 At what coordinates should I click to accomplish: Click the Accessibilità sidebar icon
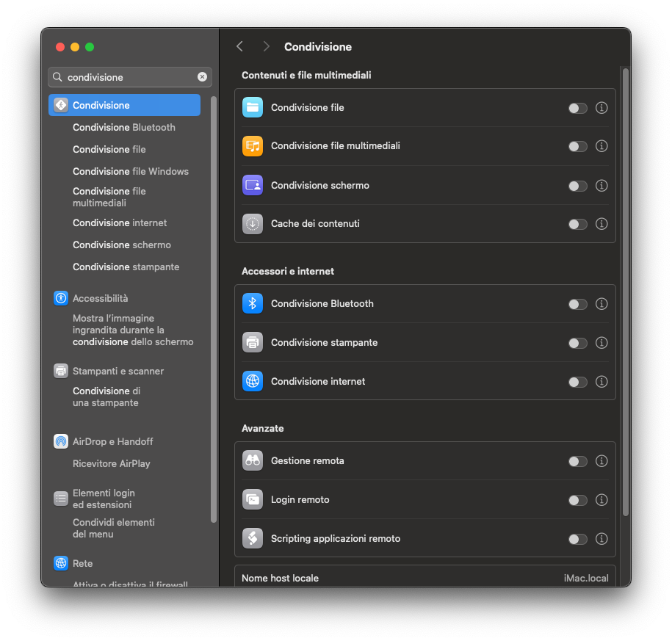click(x=61, y=298)
